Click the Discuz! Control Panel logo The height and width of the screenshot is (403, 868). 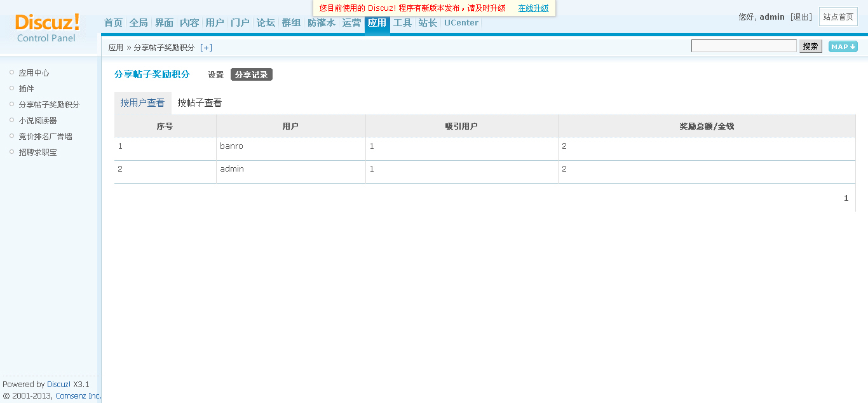[47, 28]
